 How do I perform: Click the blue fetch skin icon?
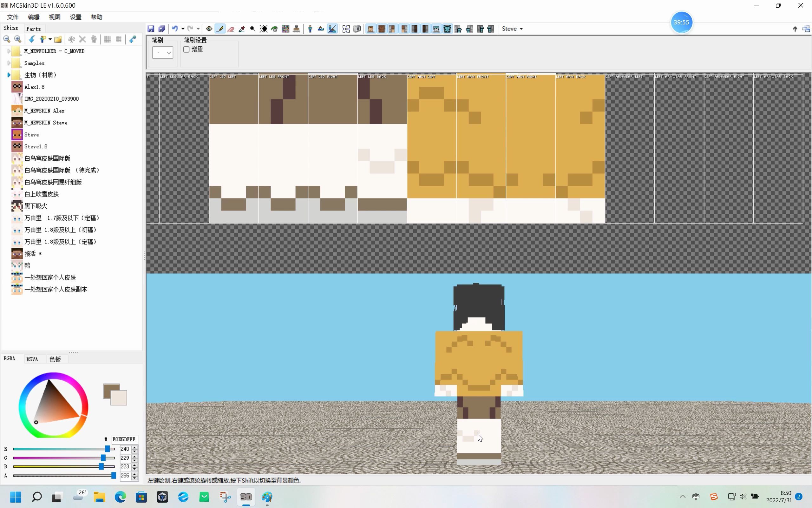coord(133,39)
